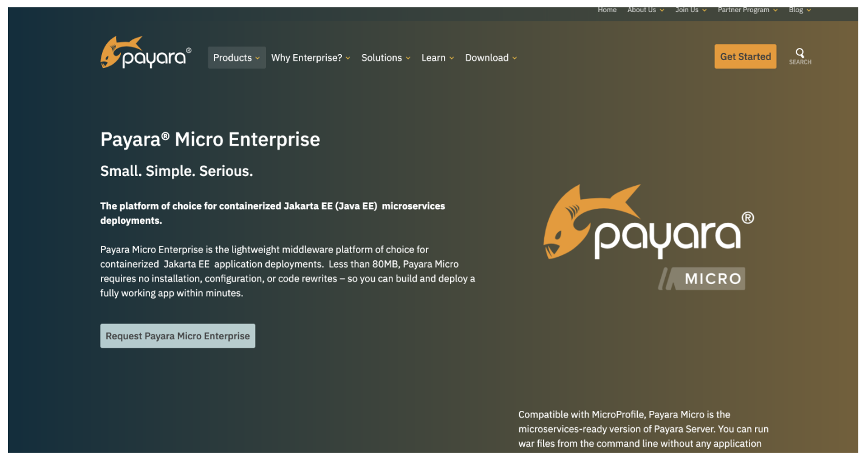Screen dimensions: 868x457
Task: Click the Payara fish logo in the header
Action: click(x=146, y=53)
